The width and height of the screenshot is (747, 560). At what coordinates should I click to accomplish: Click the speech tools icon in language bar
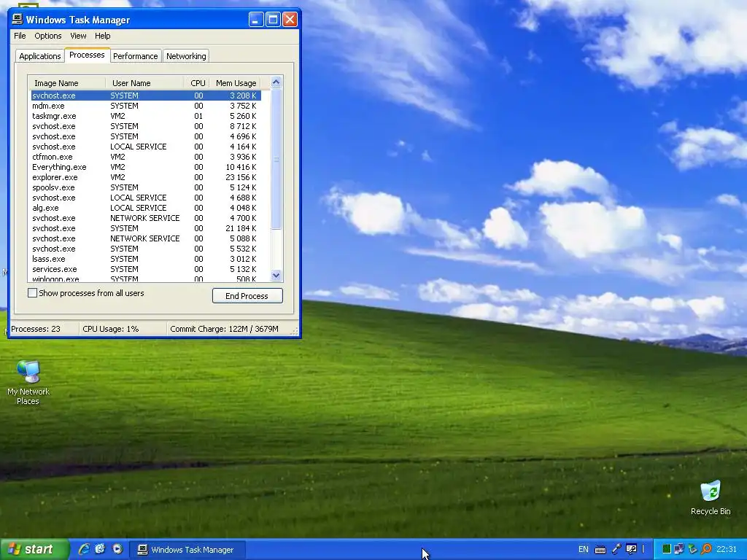click(631, 550)
